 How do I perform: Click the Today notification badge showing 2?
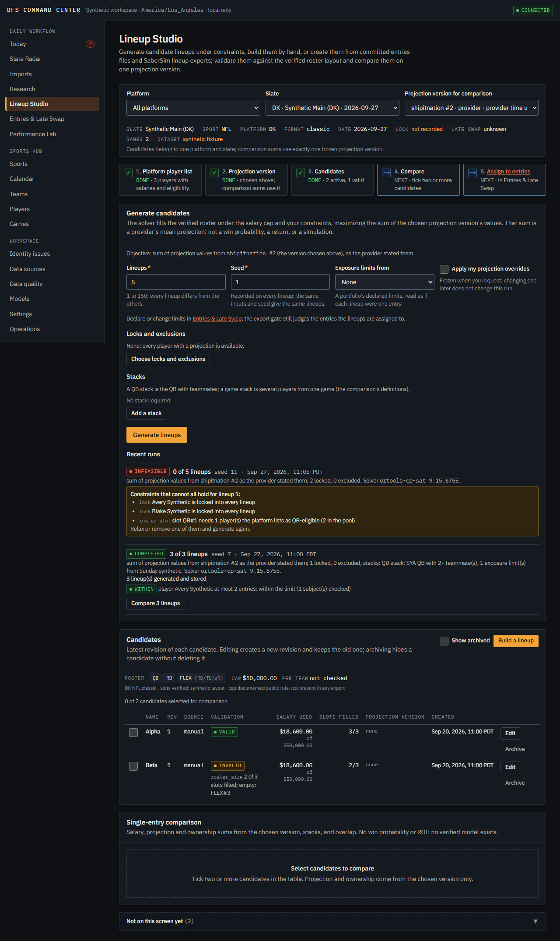(90, 44)
